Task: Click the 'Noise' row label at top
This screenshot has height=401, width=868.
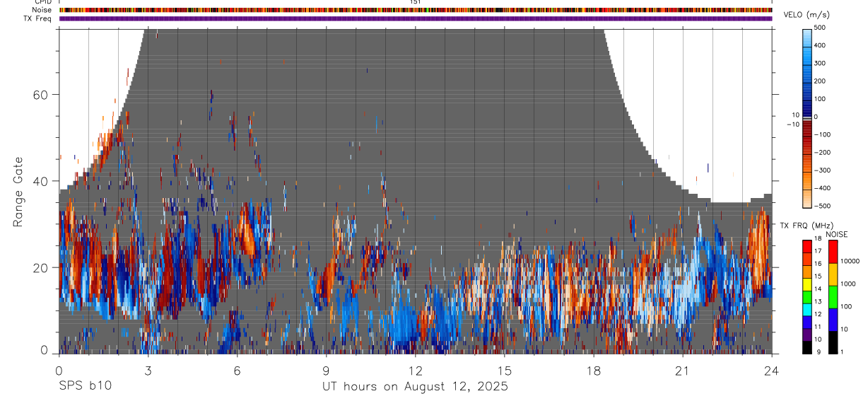Action: pos(42,10)
